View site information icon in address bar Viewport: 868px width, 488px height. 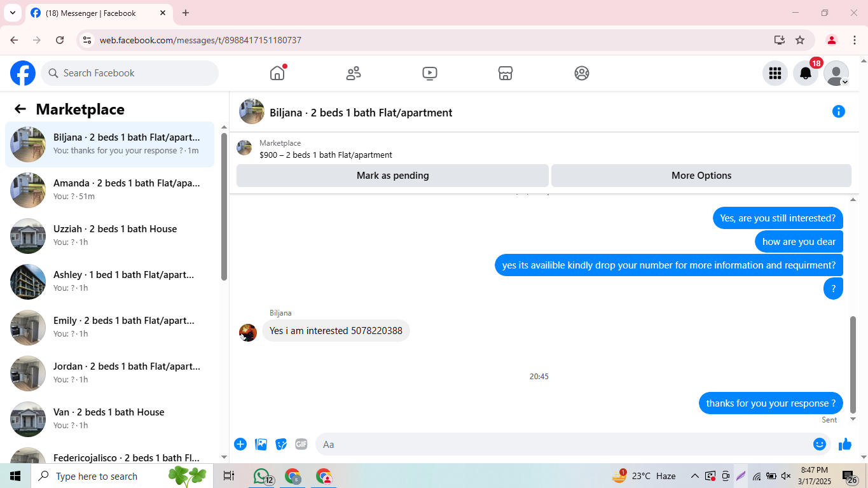point(88,40)
